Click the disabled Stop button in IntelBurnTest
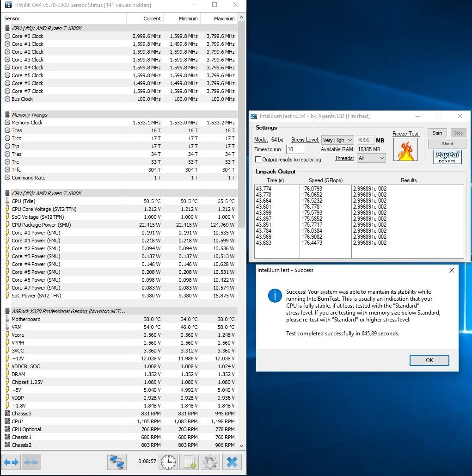The width and height of the screenshot is (472, 476). click(458, 133)
